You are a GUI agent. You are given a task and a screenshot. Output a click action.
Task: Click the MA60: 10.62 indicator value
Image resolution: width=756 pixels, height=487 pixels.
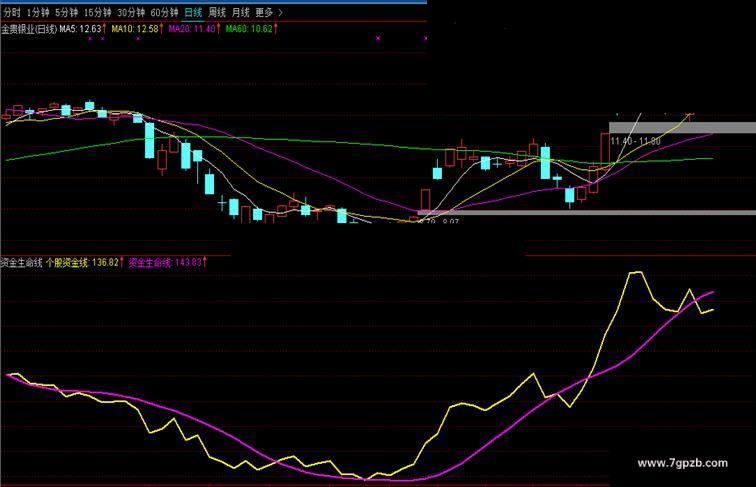249,29
